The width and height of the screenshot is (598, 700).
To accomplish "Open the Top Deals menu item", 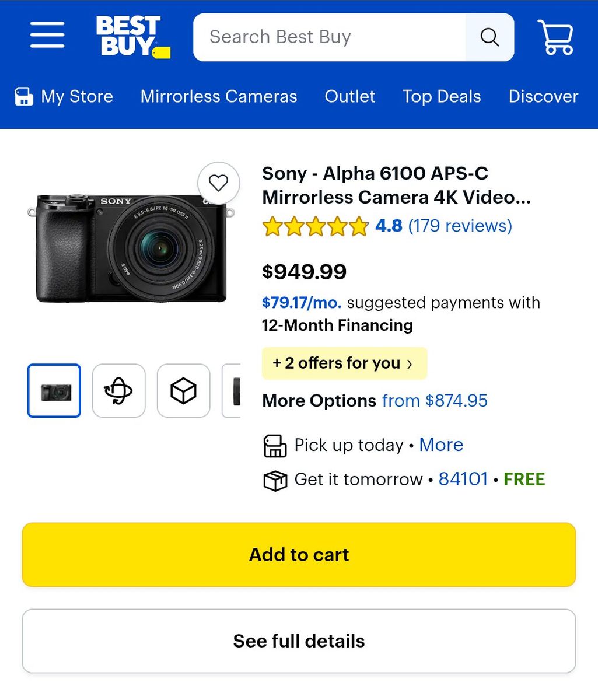I will [x=442, y=97].
